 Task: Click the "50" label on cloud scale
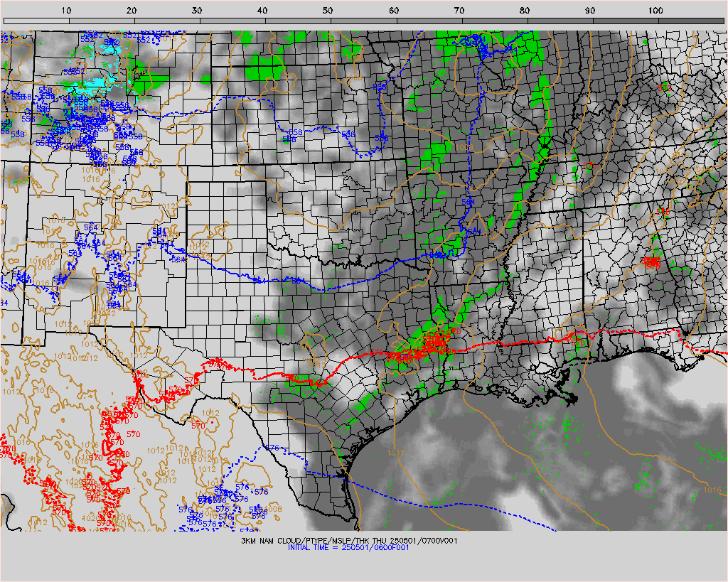click(328, 11)
